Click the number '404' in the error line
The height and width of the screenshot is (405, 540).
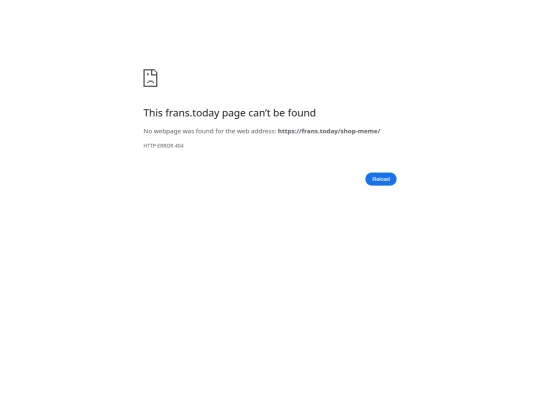179,146
